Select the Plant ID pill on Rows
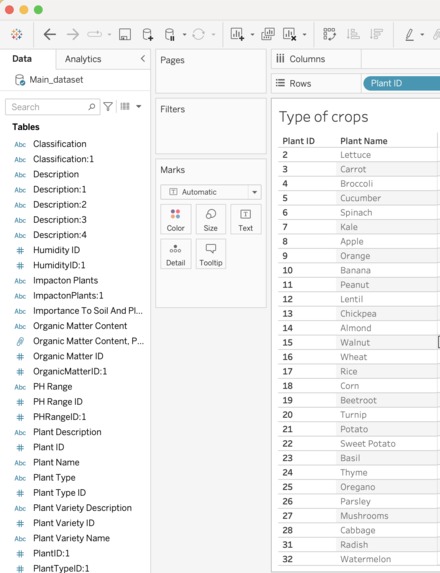 401,83
